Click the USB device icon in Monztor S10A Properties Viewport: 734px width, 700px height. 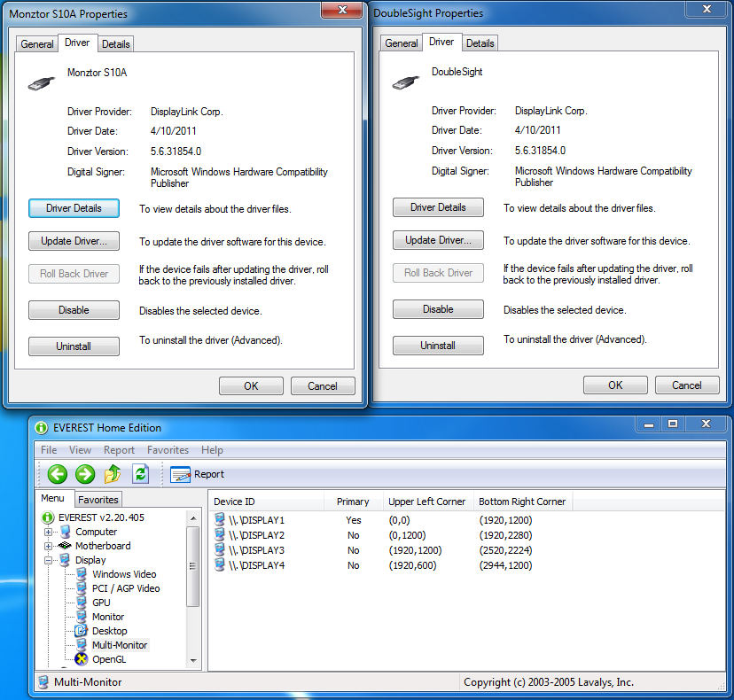tap(41, 83)
